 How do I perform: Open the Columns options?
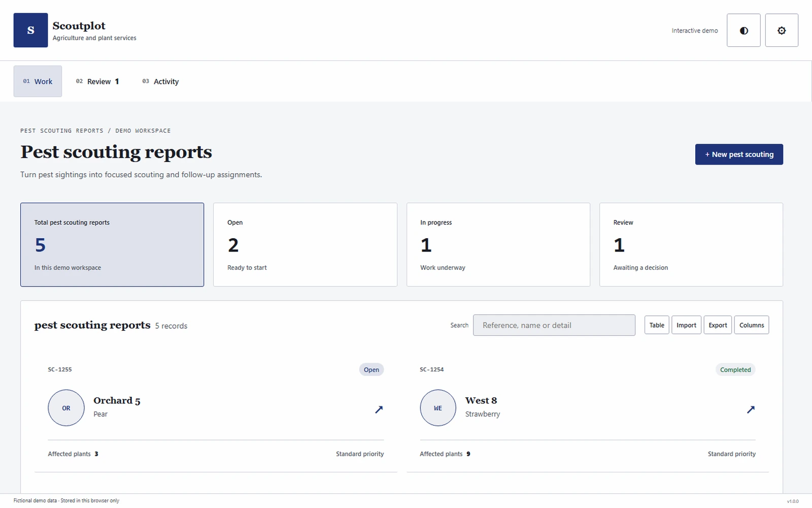pyautogui.click(x=752, y=325)
